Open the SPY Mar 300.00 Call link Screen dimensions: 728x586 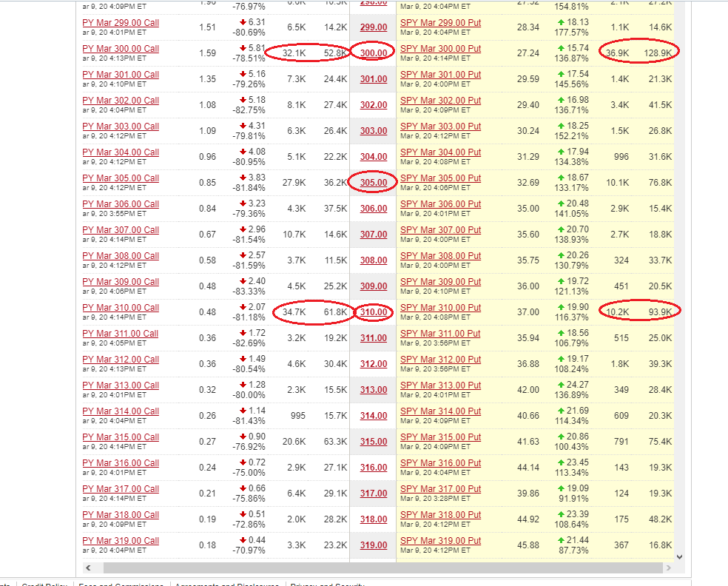(121, 49)
